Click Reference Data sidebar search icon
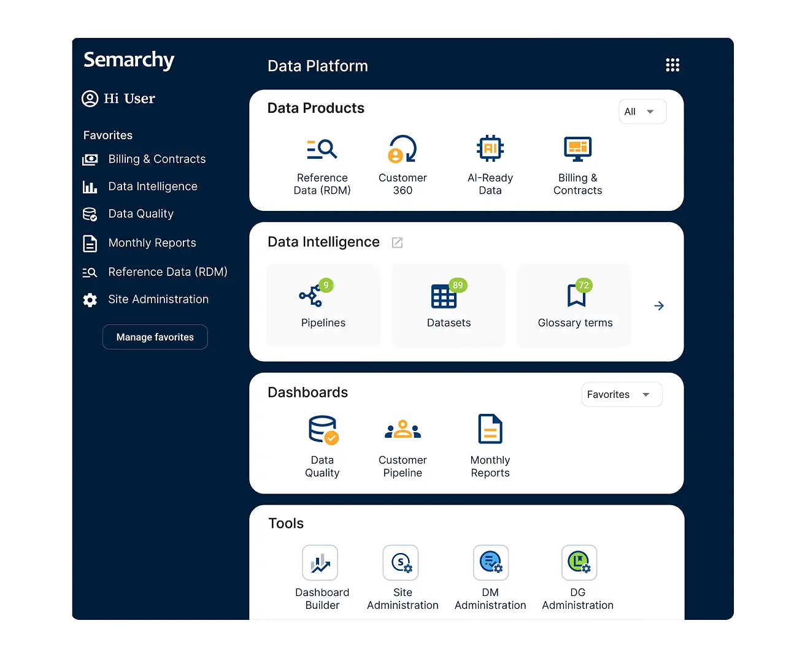Viewport: 805px width, 672px height. [90, 272]
